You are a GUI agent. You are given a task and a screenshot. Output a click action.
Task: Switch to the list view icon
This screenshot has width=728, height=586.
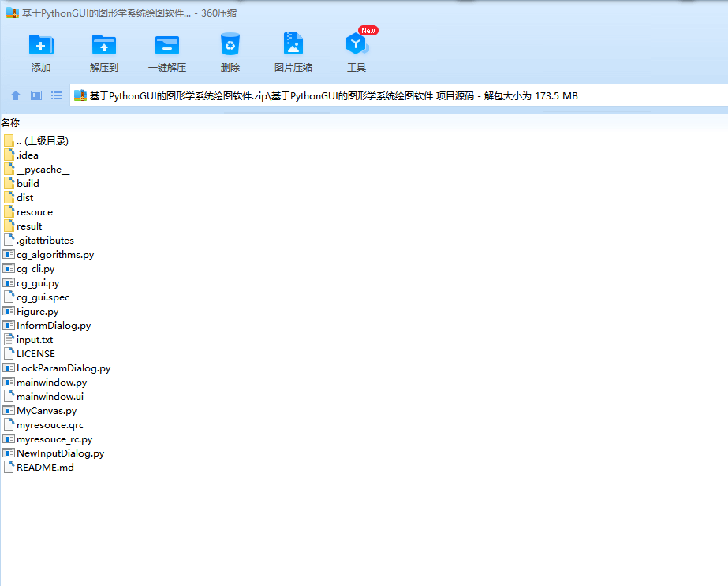click(x=57, y=95)
